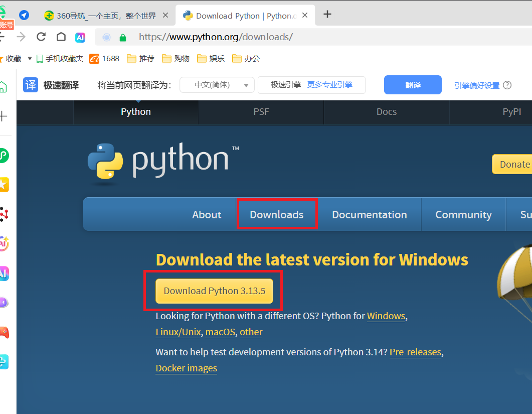Follow the Linux/Unix link

point(178,332)
